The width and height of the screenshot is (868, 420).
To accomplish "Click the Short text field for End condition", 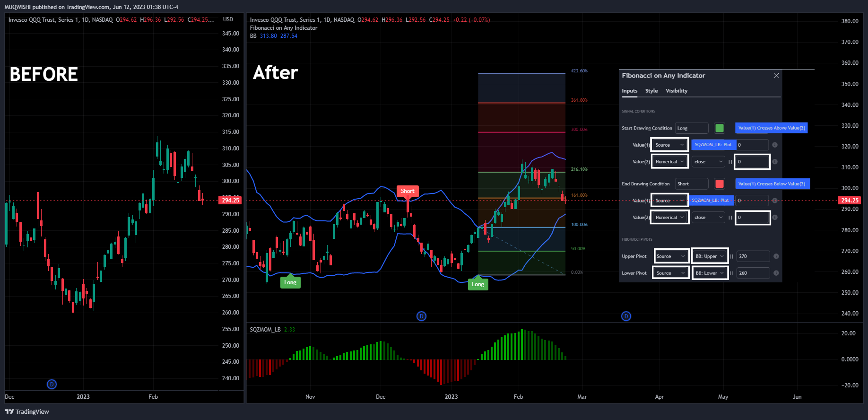I will click(x=692, y=184).
